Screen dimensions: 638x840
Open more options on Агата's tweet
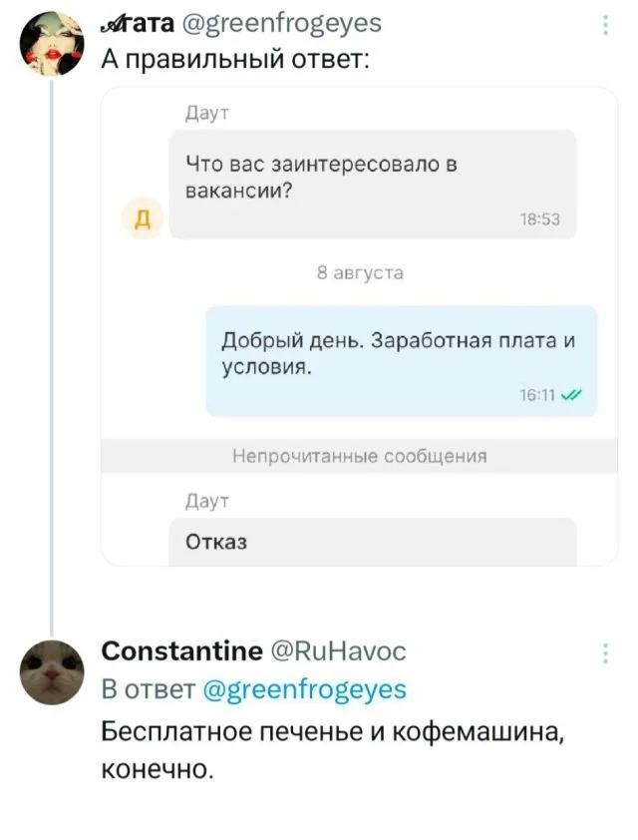pos(605,25)
